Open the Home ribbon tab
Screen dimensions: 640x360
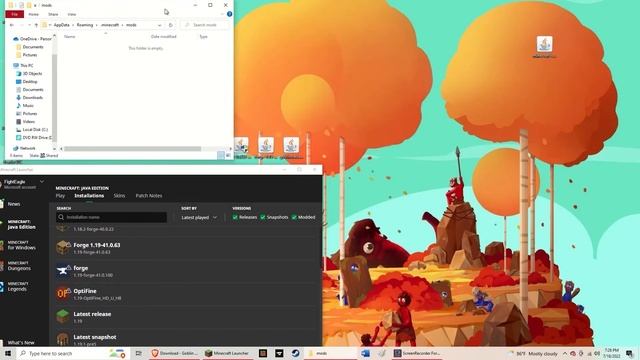pos(33,14)
